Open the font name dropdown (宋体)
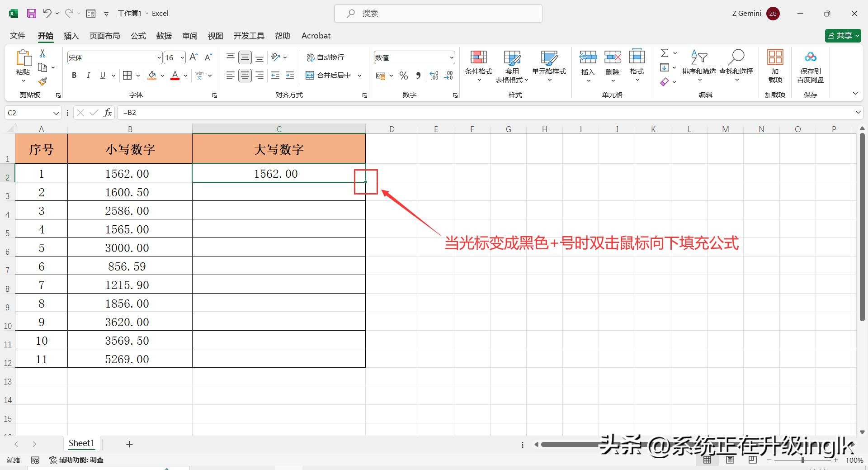This screenshot has height=470, width=868. [x=159, y=57]
